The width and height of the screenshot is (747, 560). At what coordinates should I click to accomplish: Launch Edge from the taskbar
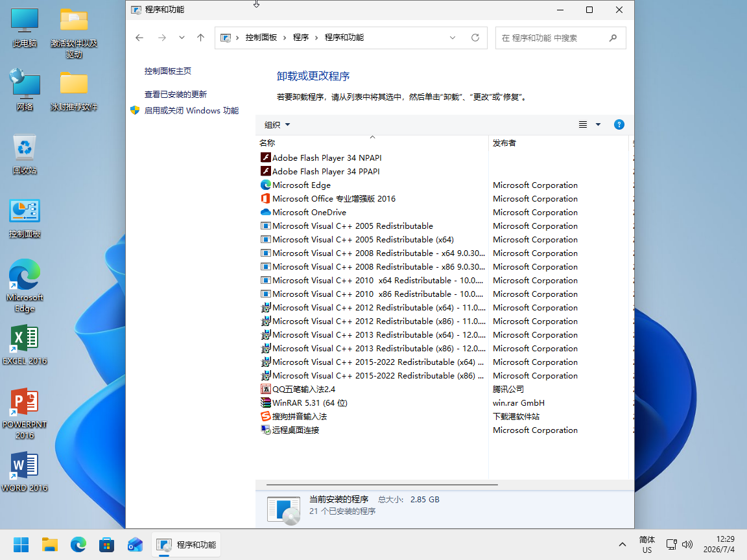tap(78, 544)
